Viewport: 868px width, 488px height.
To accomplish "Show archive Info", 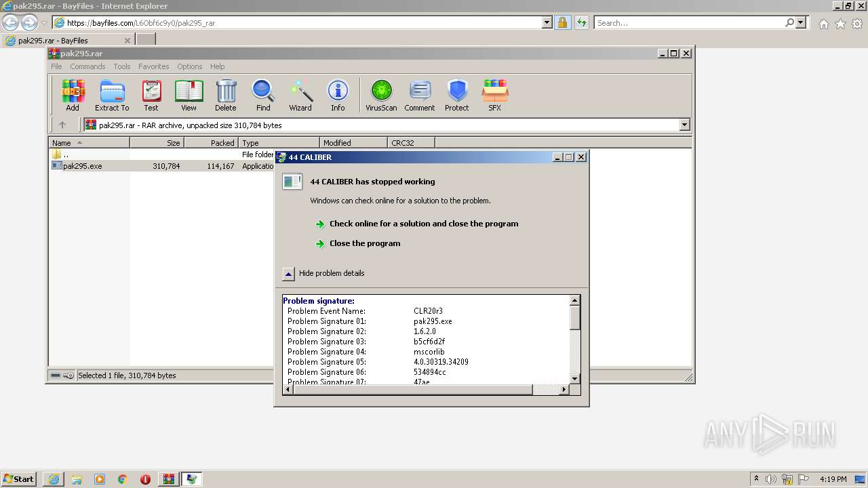I will 338,95.
